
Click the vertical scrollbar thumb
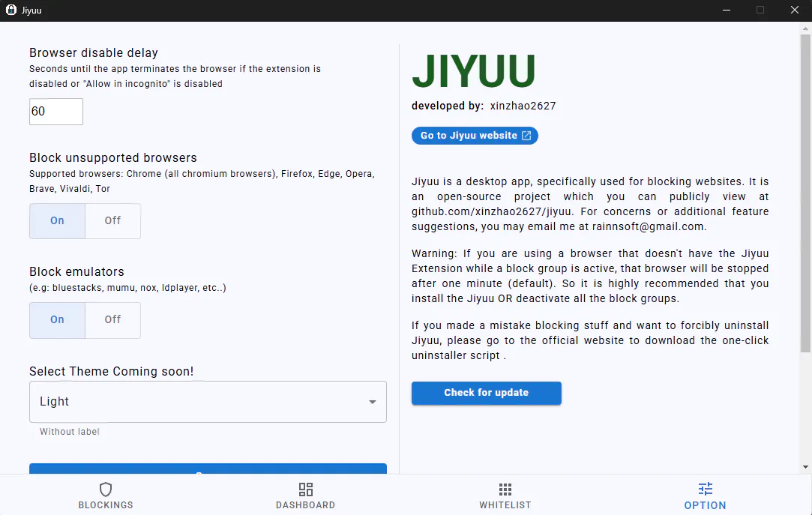805,193
